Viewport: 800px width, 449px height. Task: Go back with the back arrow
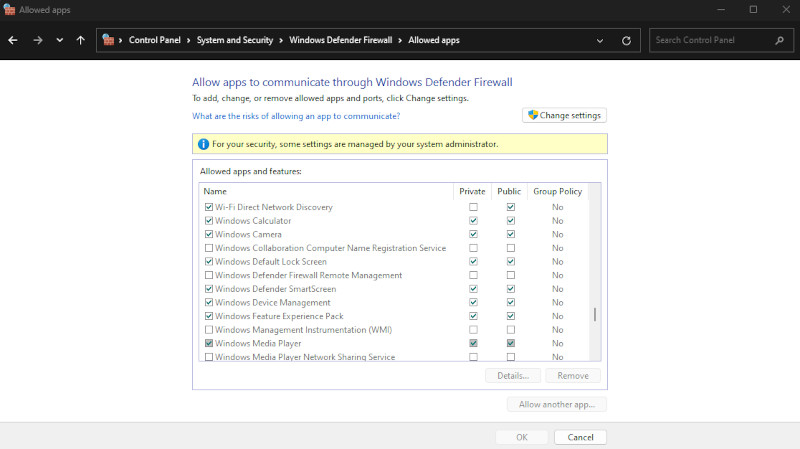(13, 40)
